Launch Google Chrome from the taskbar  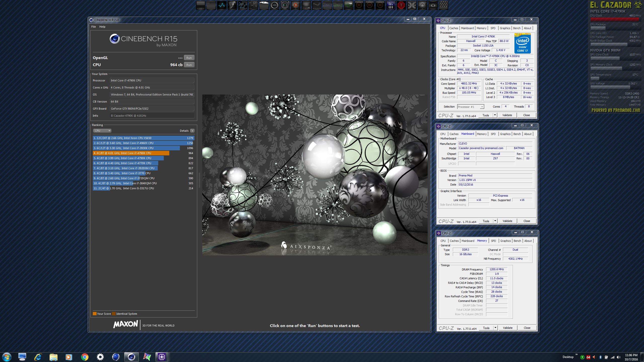click(85, 357)
